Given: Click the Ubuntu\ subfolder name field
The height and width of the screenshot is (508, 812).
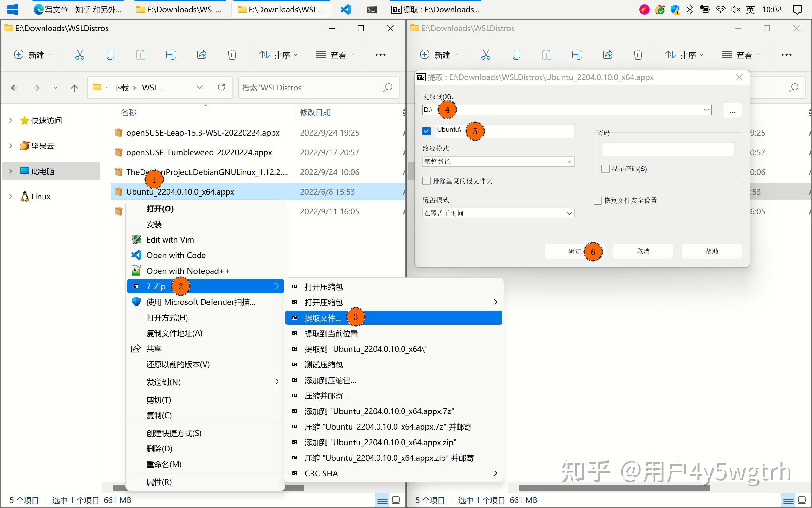Looking at the screenshot, I should click(x=505, y=131).
